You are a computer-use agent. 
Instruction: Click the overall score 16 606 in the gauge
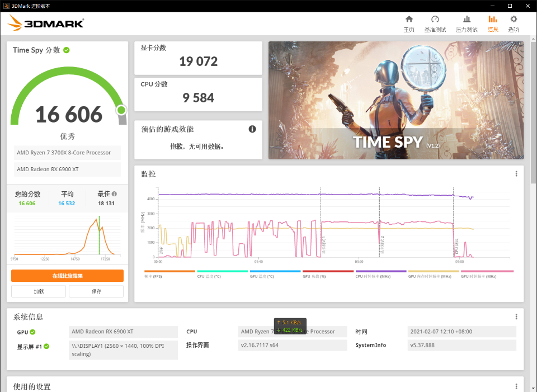point(69,114)
